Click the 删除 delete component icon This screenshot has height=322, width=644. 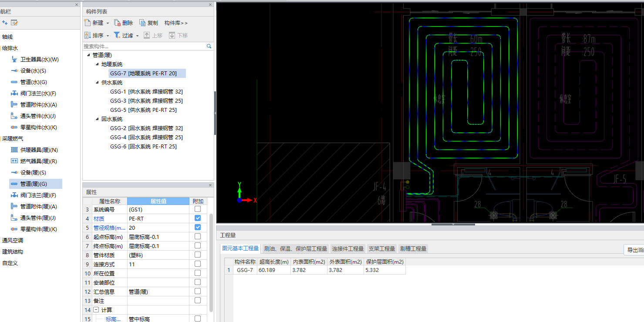[117, 23]
